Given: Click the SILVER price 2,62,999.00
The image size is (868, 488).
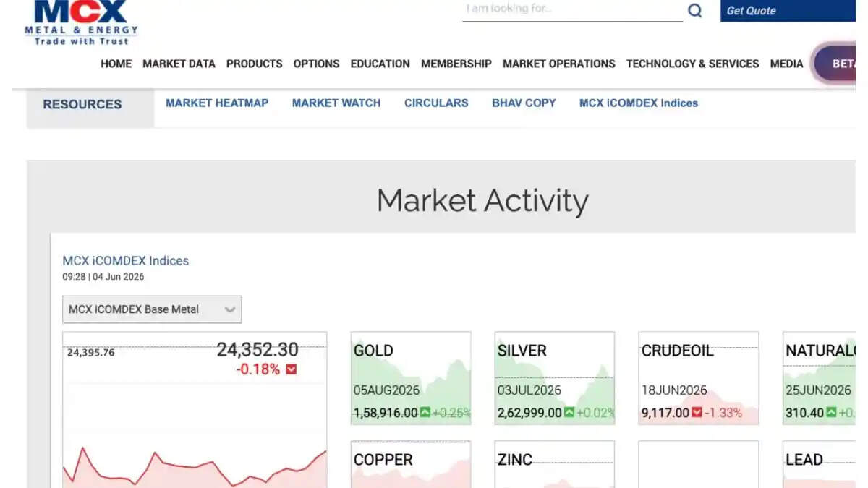Looking at the screenshot, I should point(529,413).
